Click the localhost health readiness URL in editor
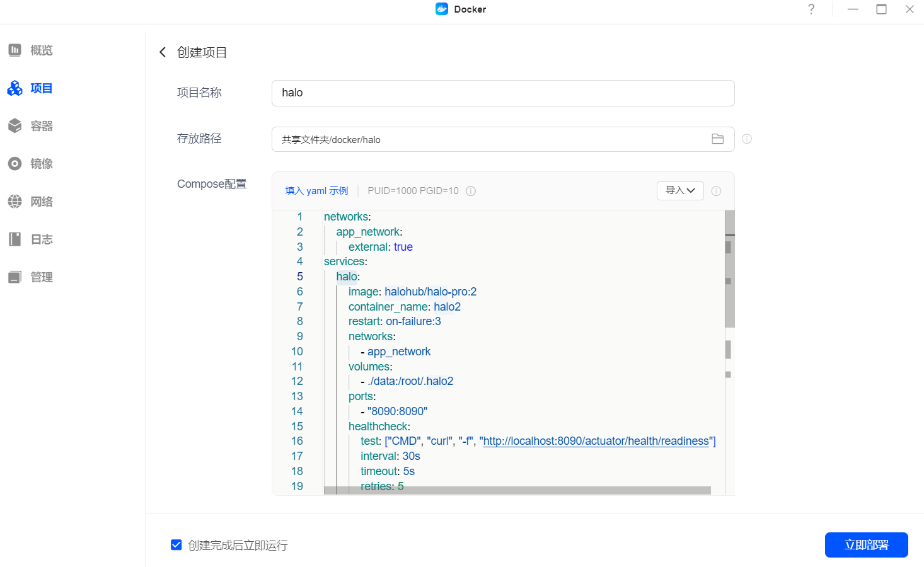 (596, 441)
